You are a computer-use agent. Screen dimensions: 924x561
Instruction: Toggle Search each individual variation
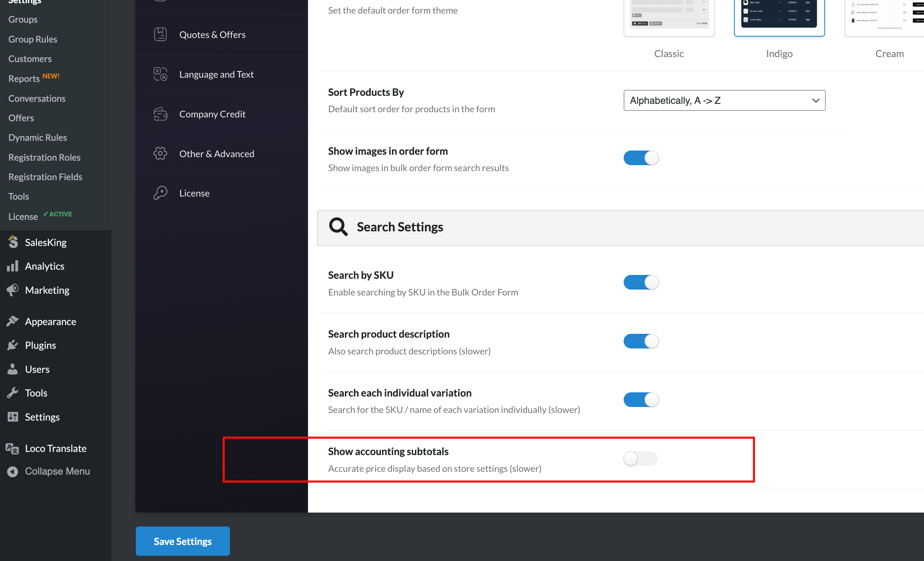641,400
